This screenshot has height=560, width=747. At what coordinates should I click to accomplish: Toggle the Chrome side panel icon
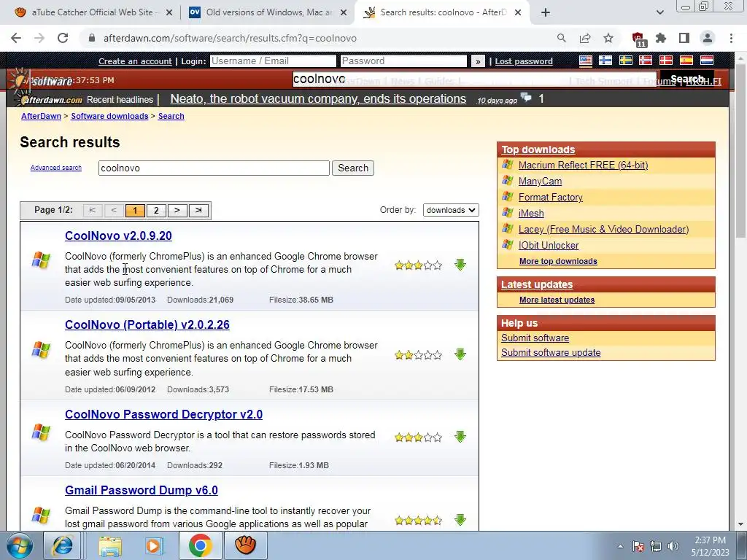click(x=684, y=38)
